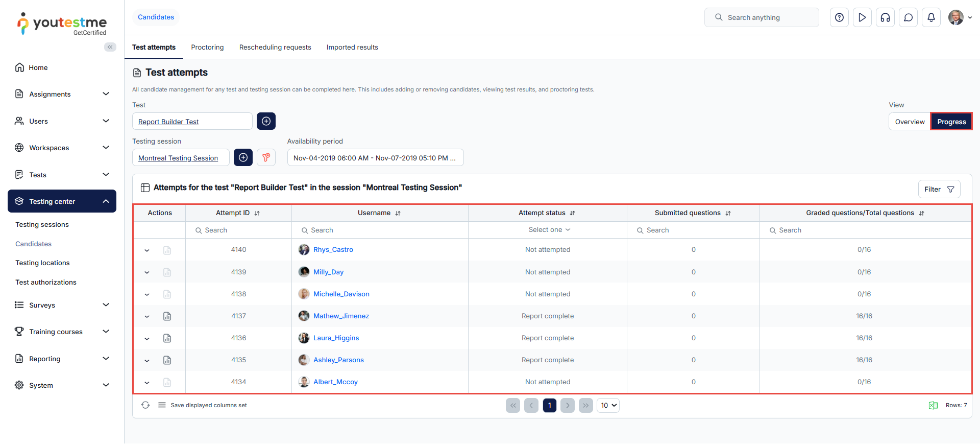Click the refresh table icon
Image resolution: width=980 pixels, height=444 pixels.
pos(145,405)
